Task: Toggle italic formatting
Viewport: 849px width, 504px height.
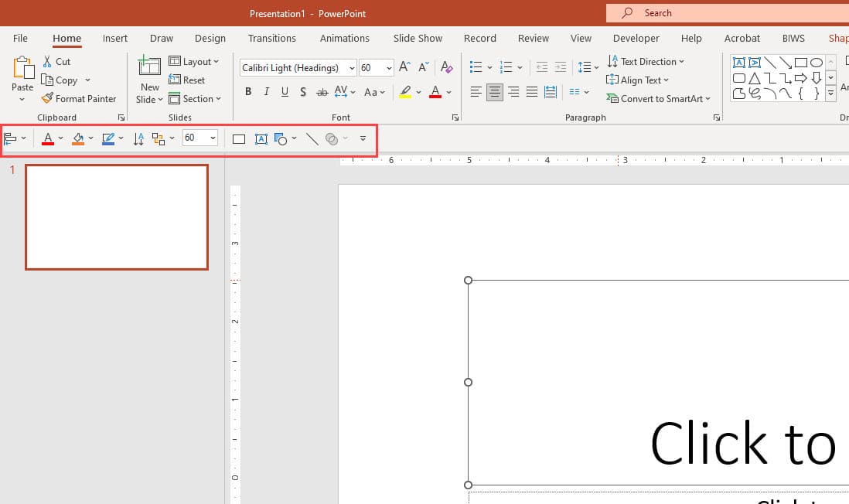Action: (x=266, y=92)
